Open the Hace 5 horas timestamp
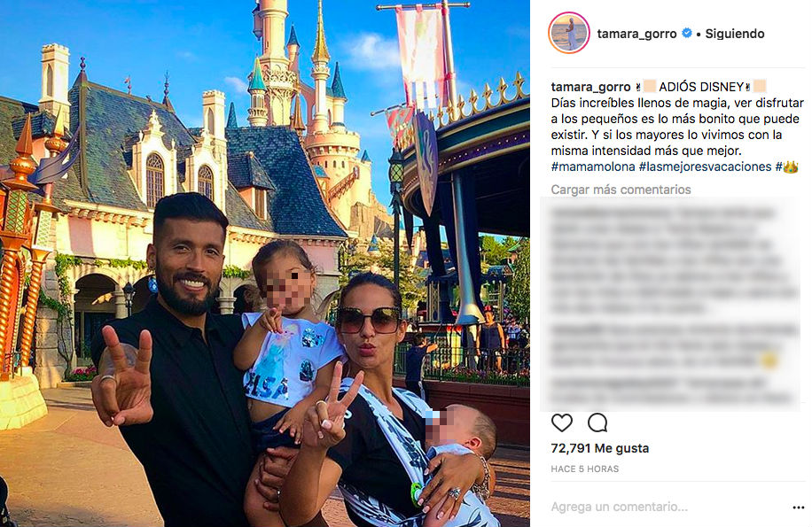 click(585, 469)
